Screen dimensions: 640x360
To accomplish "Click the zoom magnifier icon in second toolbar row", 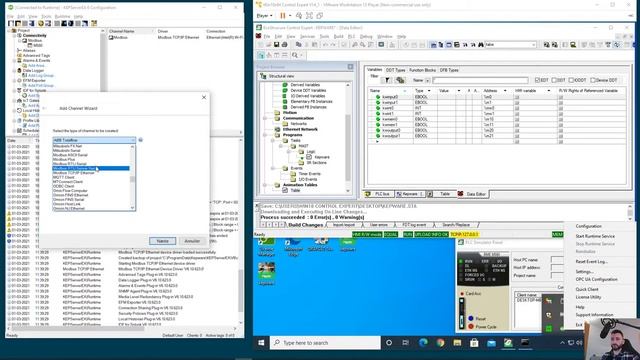I will (295, 55).
